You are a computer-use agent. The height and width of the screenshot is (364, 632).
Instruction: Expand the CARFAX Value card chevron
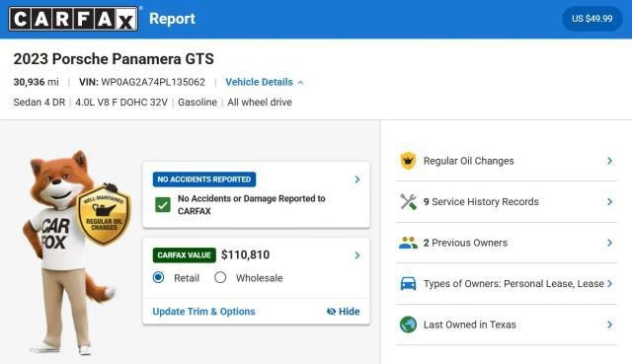[357, 255]
